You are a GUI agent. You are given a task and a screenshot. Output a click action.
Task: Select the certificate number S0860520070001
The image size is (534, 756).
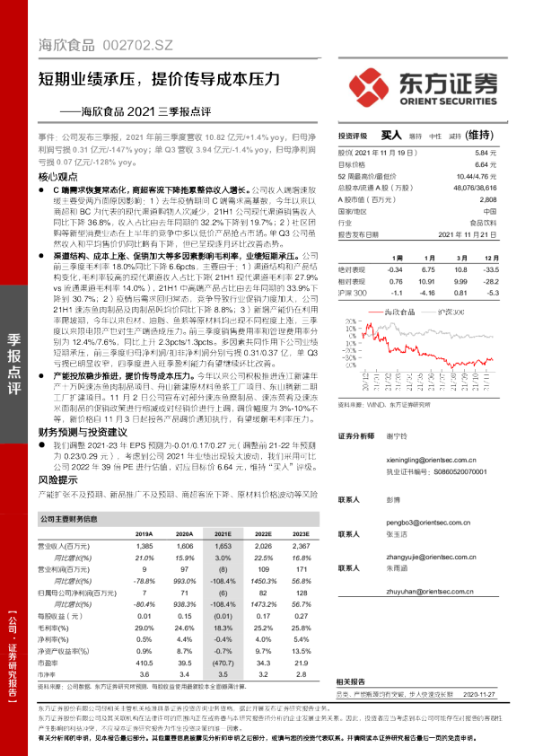click(x=460, y=472)
